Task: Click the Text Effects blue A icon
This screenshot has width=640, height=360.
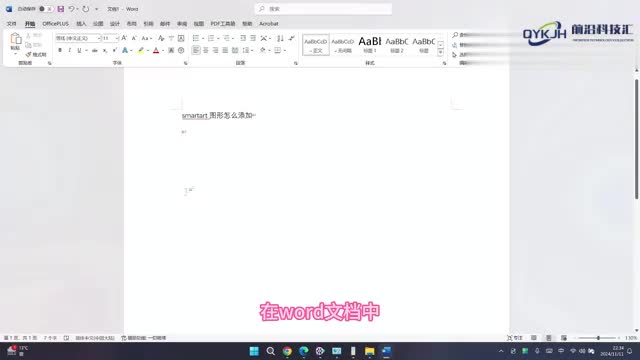Action: coord(125,50)
